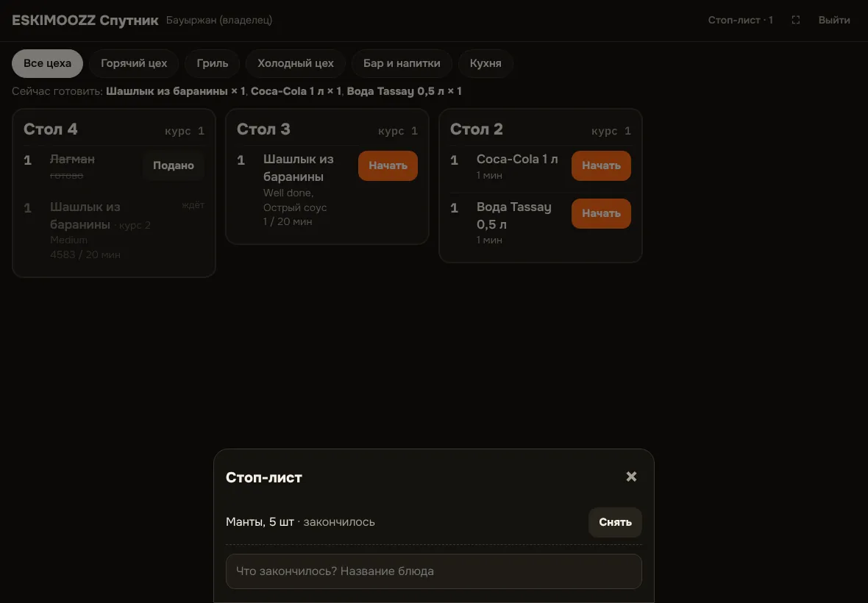Select the Стол 4 card heading
This screenshot has height=603, width=868.
pos(50,129)
